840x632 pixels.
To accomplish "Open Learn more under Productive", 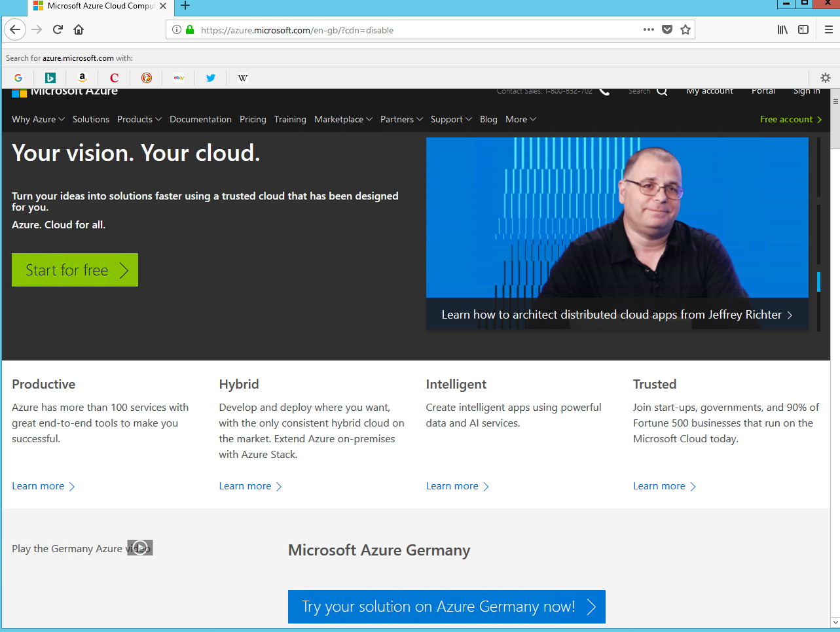I will point(43,486).
